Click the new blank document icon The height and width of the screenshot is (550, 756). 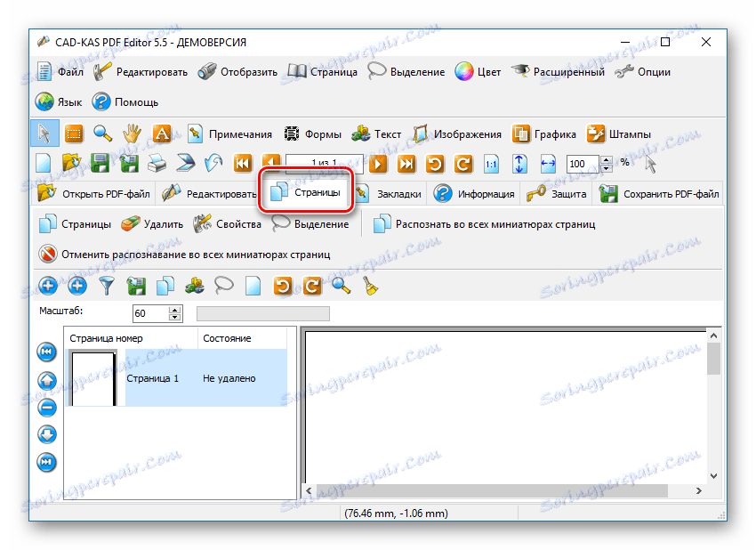point(44,164)
